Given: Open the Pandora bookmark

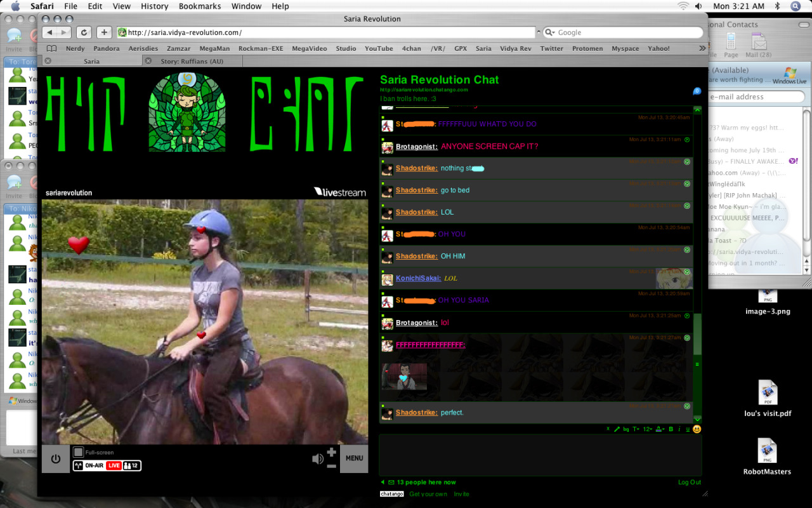Looking at the screenshot, I should tap(107, 48).
